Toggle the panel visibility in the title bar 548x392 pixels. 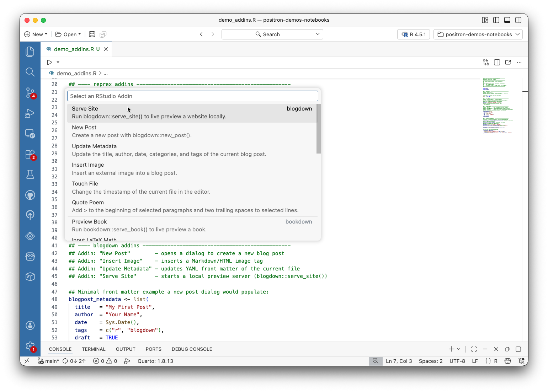(x=507, y=20)
